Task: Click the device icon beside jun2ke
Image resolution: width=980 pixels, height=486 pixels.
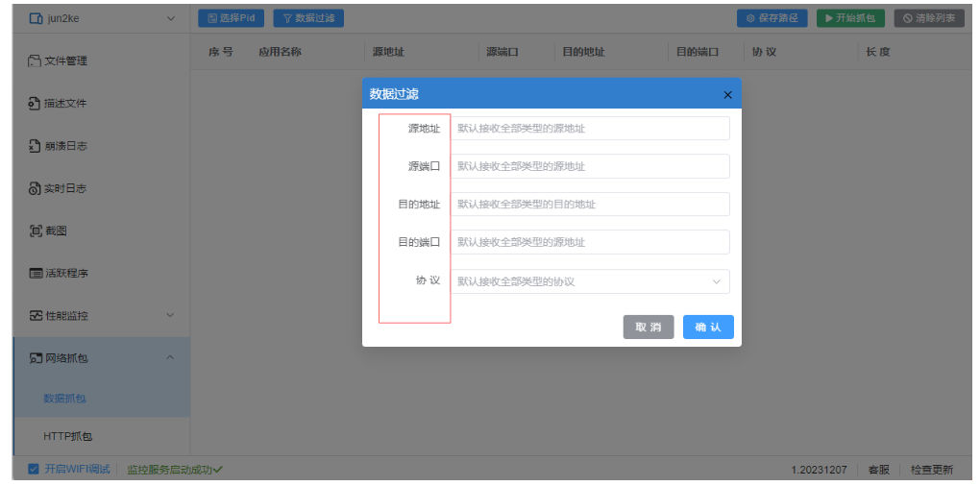Action: [37, 19]
